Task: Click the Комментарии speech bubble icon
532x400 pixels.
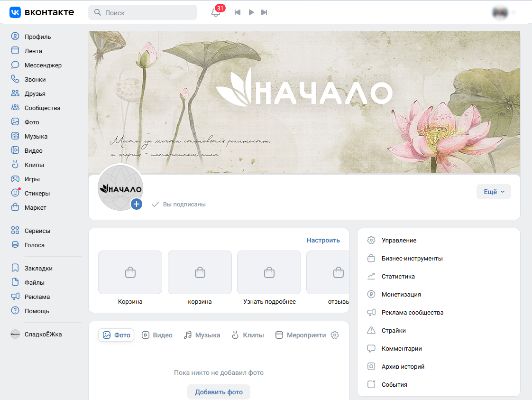Action: (x=371, y=348)
